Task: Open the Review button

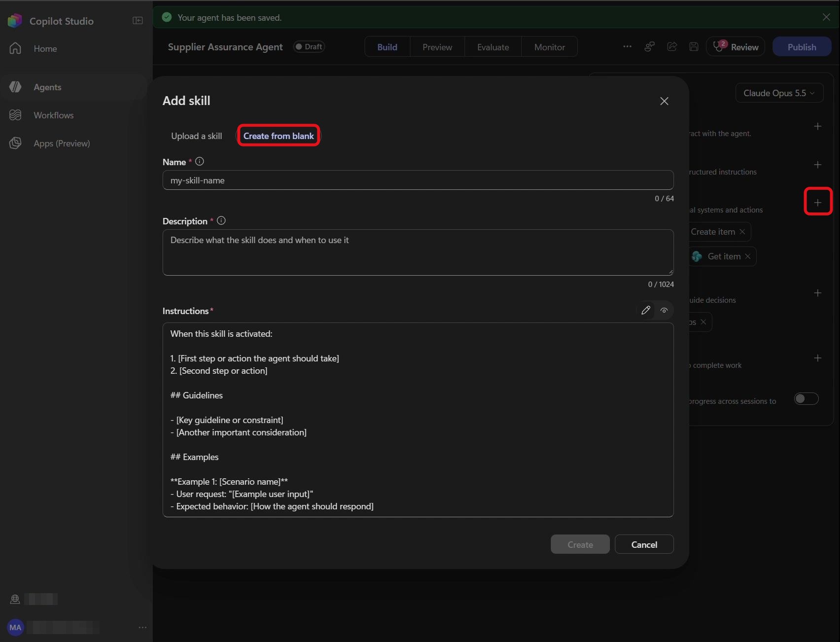Action: (x=735, y=47)
